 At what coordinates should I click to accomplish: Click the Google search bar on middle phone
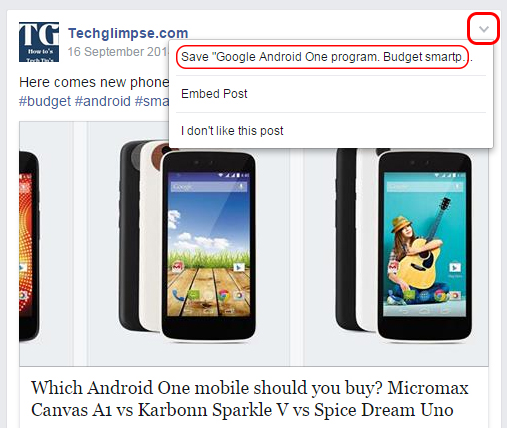point(209,187)
